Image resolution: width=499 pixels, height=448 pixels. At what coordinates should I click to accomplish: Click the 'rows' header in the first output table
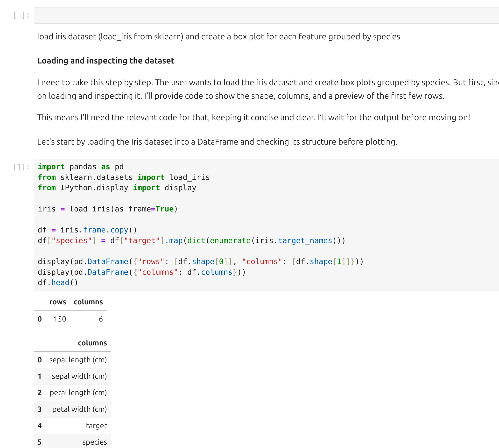point(58,302)
